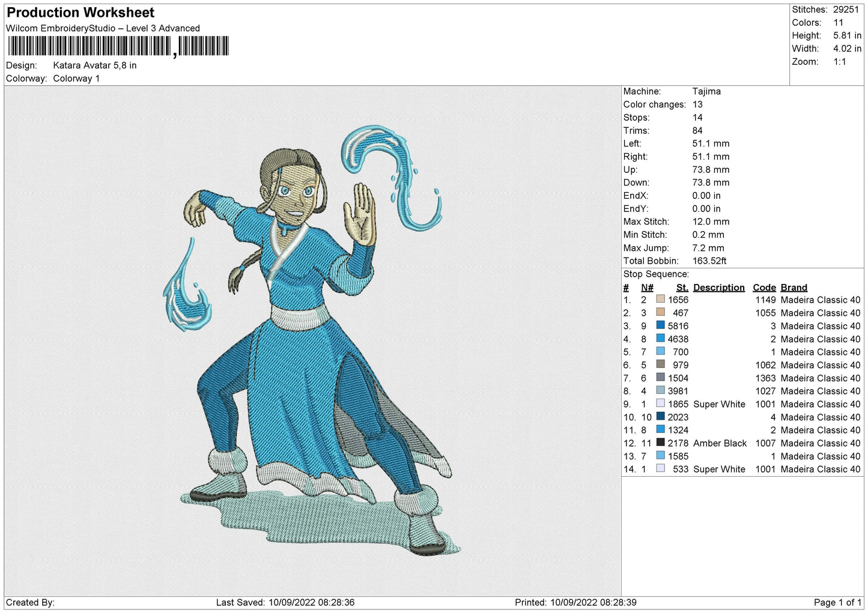Click the 'Created By:' footer label
Screen dimensions: 868x613
tap(30, 602)
